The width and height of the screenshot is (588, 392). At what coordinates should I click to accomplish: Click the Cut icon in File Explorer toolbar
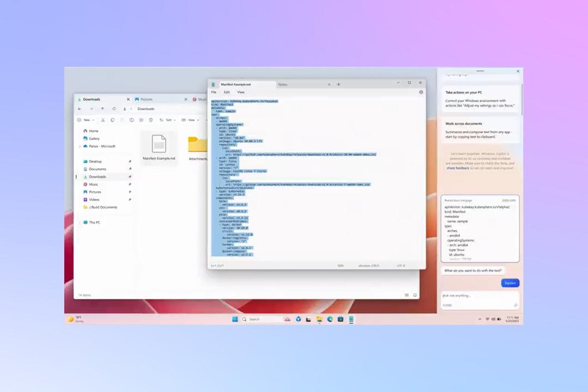coord(103,120)
